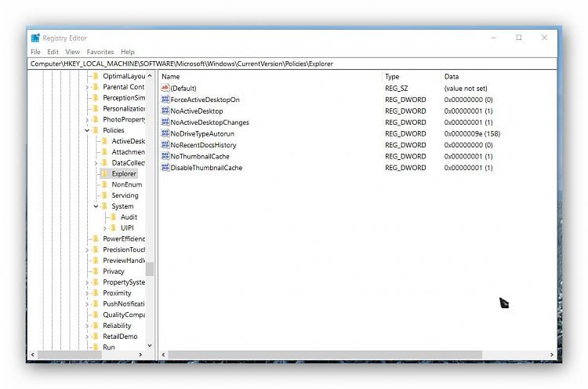Minimize the Registry Editor window

click(493, 38)
